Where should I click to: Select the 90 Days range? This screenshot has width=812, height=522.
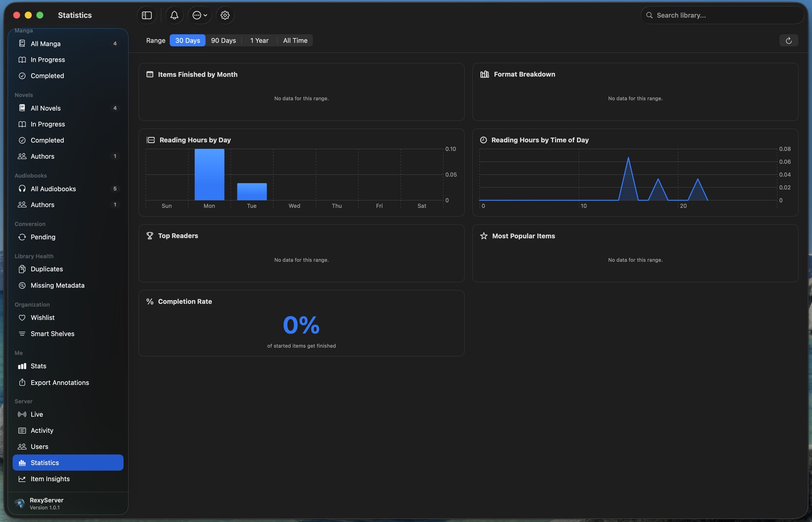pyautogui.click(x=223, y=41)
